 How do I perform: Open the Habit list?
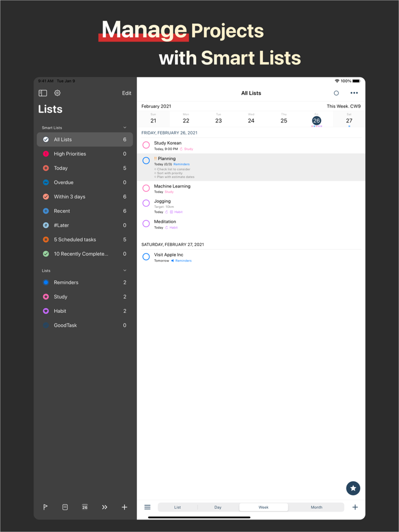coord(85,311)
